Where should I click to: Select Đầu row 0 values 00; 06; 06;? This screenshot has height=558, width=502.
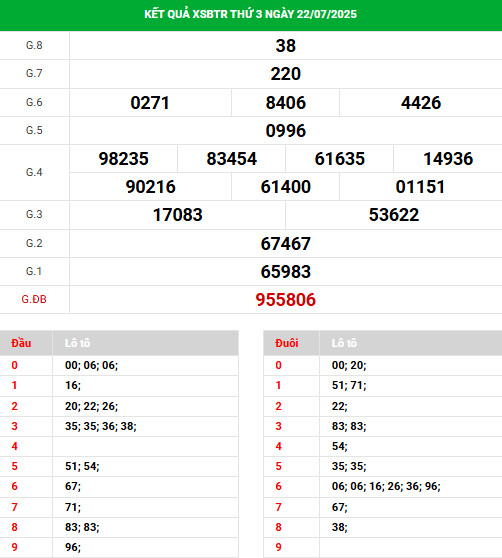tap(91, 365)
